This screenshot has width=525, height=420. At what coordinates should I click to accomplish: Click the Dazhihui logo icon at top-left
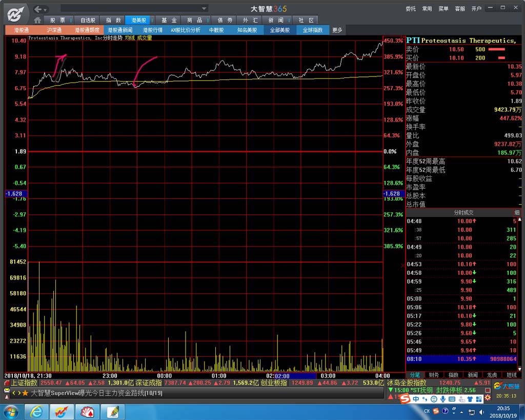point(16,14)
